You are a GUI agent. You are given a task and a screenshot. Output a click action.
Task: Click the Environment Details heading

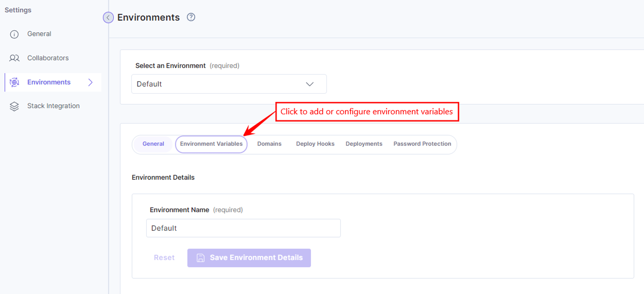tap(163, 177)
